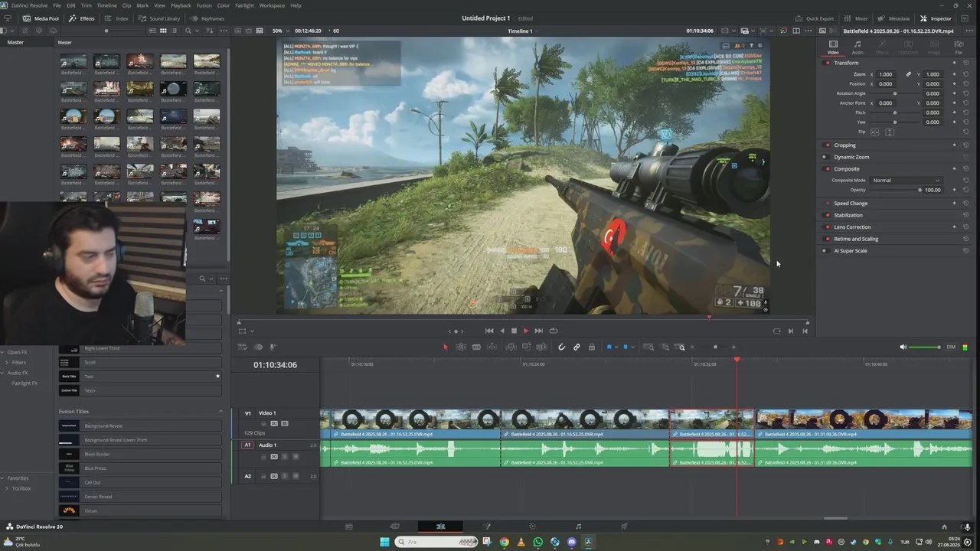This screenshot has height=551, width=980.
Task: Click the timeline zoom-in plus icon
Action: [x=733, y=347]
